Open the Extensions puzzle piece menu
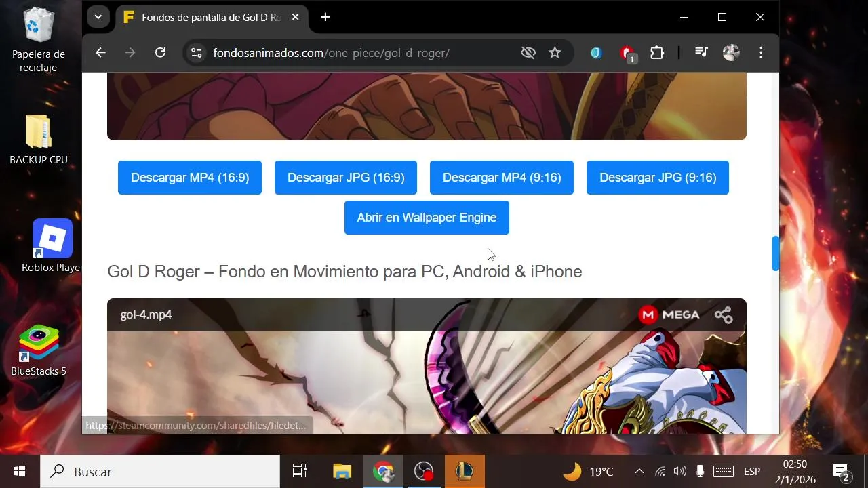The width and height of the screenshot is (868, 488). click(x=657, y=53)
